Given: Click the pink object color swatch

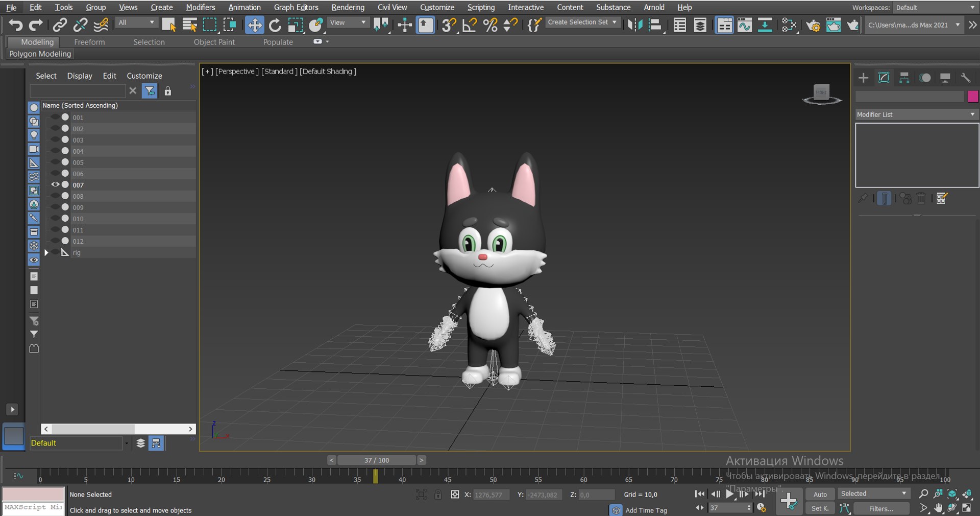Looking at the screenshot, I should pyautogui.click(x=972, y=96).
